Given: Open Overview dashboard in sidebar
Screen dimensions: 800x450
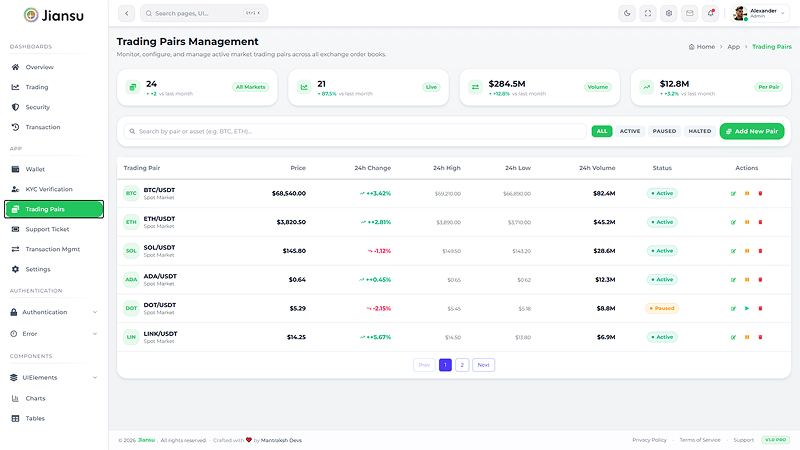Looking at the screenshot, I should tap(54, 67).
